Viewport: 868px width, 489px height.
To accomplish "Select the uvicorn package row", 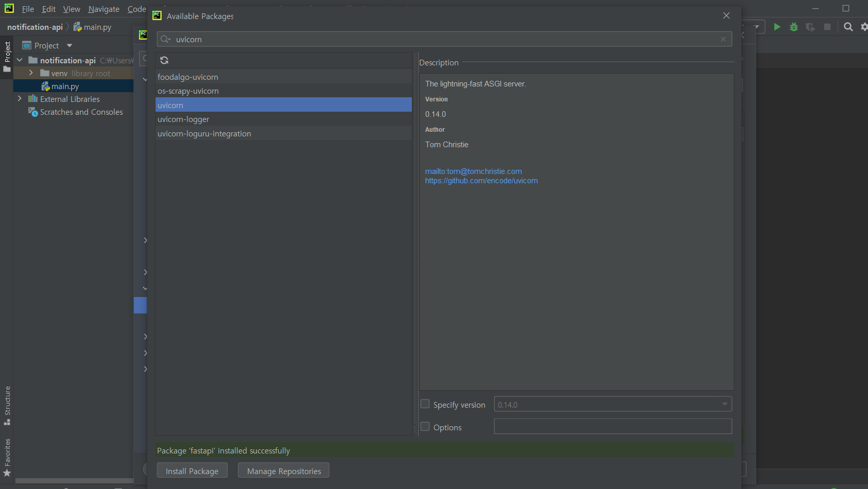I will pyautogui.click(x=284, y=105).
